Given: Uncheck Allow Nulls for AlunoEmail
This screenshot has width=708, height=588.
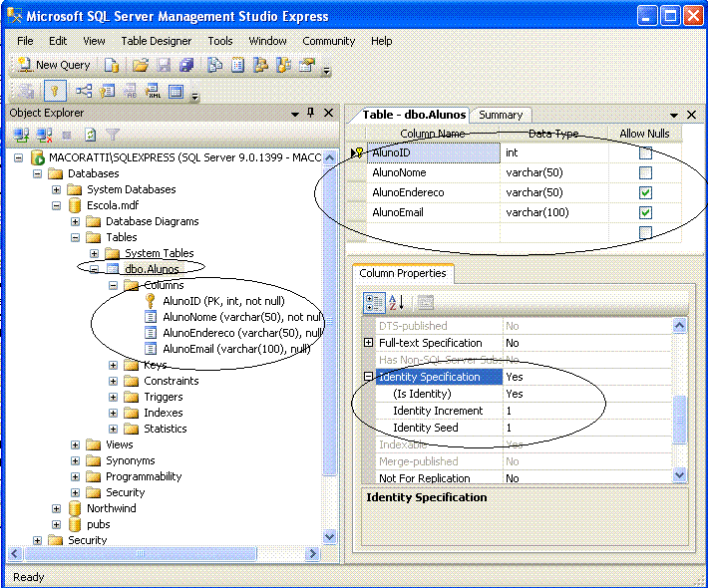Looking at the screenshot, I should pyautogui.click(x=645, y=212).
